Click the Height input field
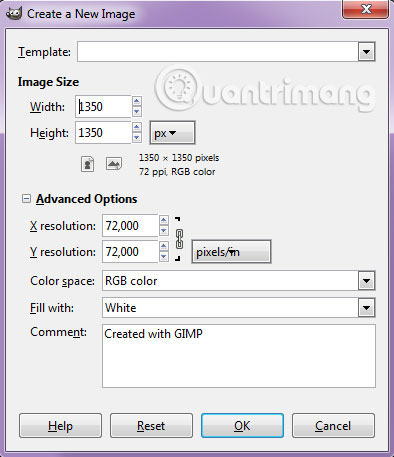This screenshot has height=457, width=394. (x=103, y=133)
